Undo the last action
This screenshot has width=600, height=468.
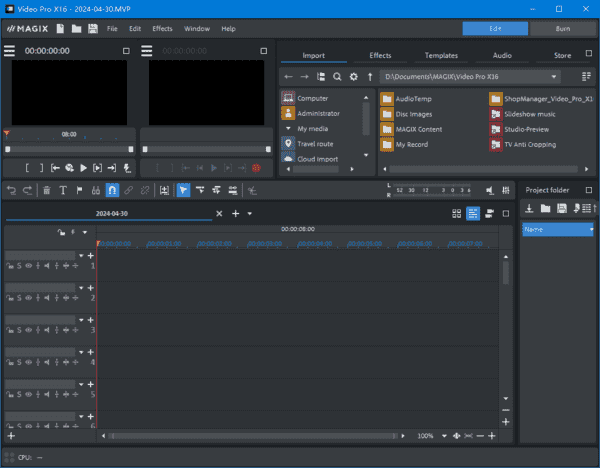[11, 190]
